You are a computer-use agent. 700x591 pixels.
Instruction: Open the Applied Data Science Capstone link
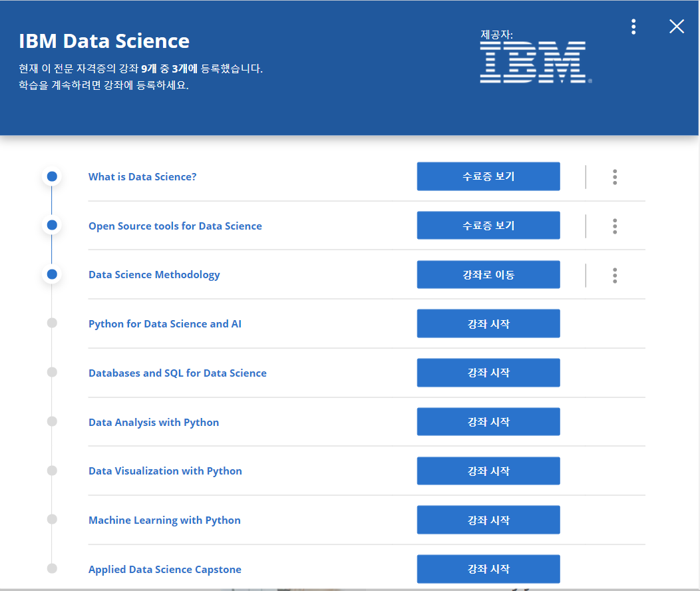(164, 570)
